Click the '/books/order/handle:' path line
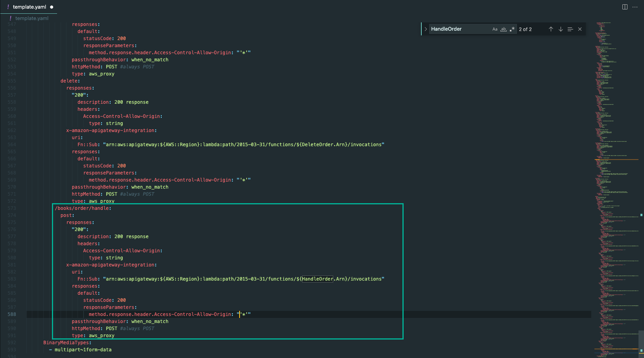This screenshot has height=358, width=644. tap(83, 208)
